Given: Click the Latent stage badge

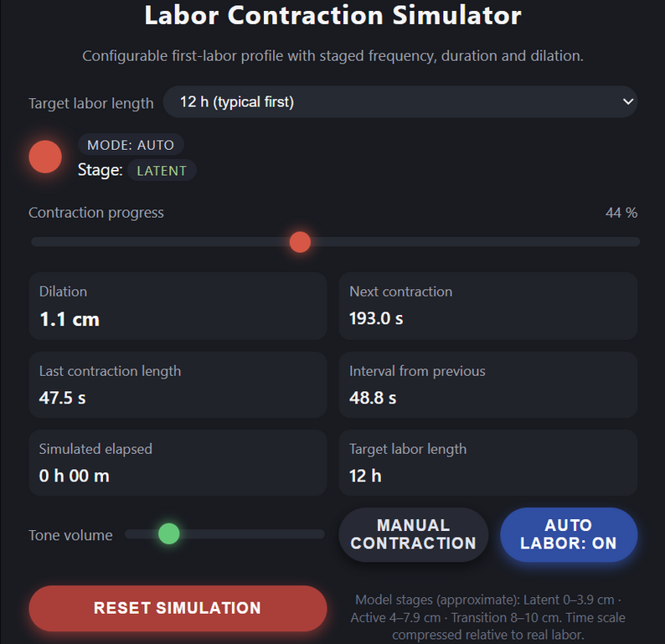Looking at the screenshot, I should pyautogui.click(x=162, y=171).
